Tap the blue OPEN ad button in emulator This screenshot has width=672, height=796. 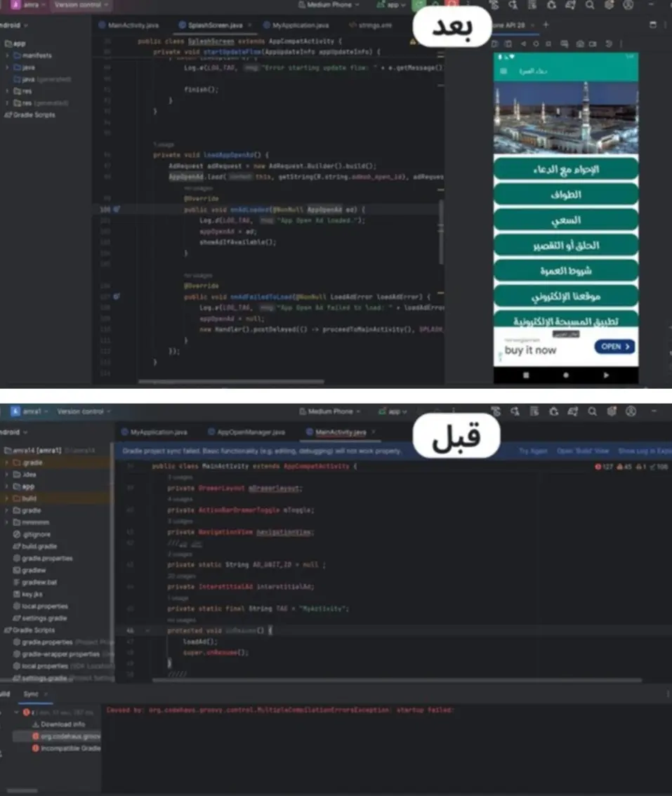(614, 346)
